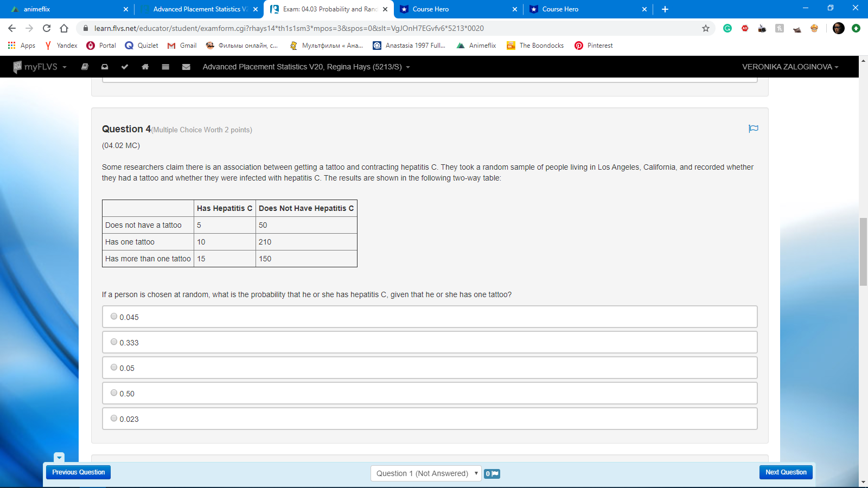This screenshot has height=488, width=868.
Task: Open the Yandex bookmark
Action: pyautogui.click(x=61, y=46)
